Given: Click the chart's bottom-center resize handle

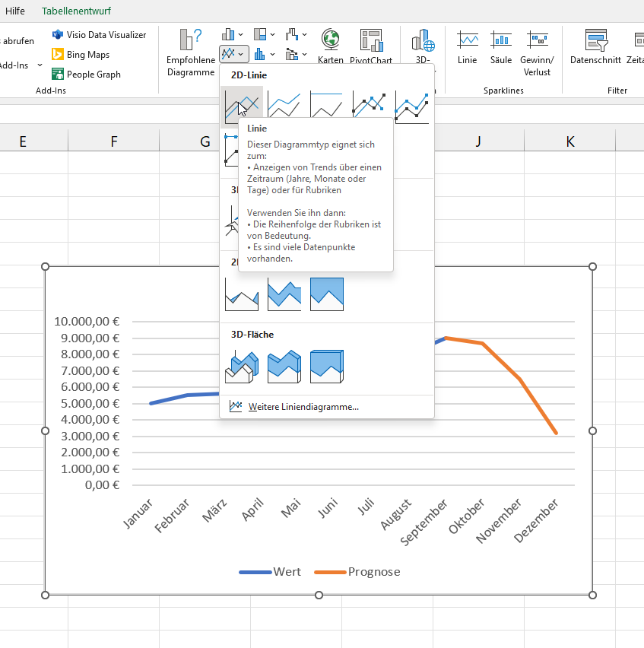Looking at the screenshot, I should [319, 595].
